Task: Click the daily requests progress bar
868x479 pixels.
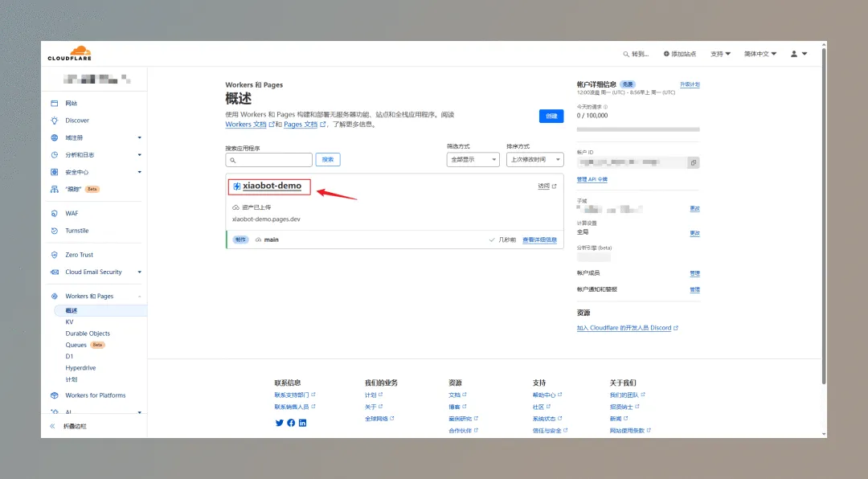Action: (638, 129)
